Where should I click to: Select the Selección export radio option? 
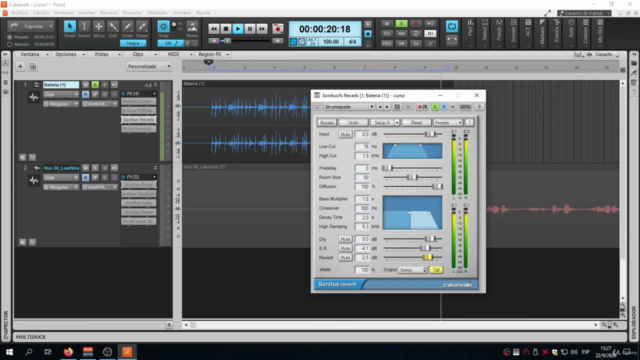(10, 44)
